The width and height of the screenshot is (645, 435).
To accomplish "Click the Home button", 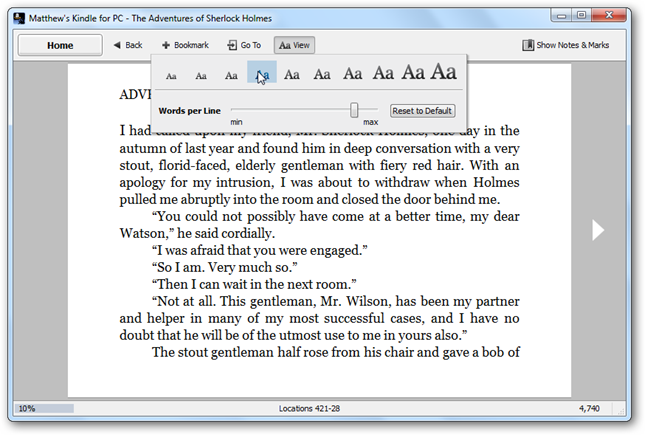I will pyautogui.click(x=60, y=45).
